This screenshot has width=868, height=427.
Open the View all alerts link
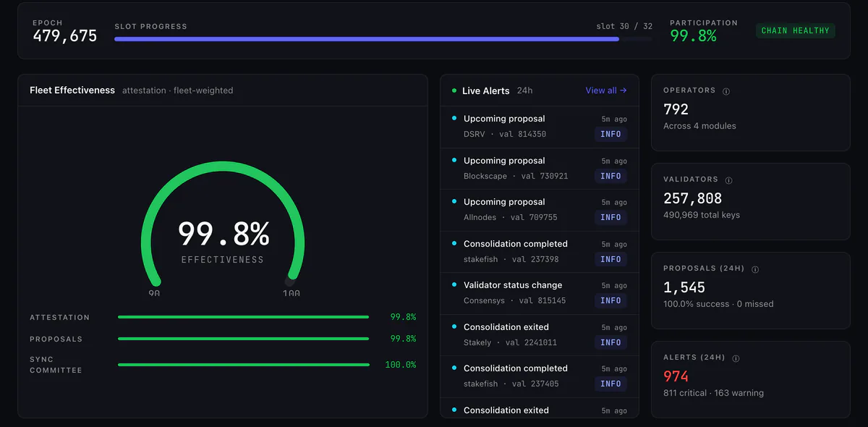click(606, 90)
